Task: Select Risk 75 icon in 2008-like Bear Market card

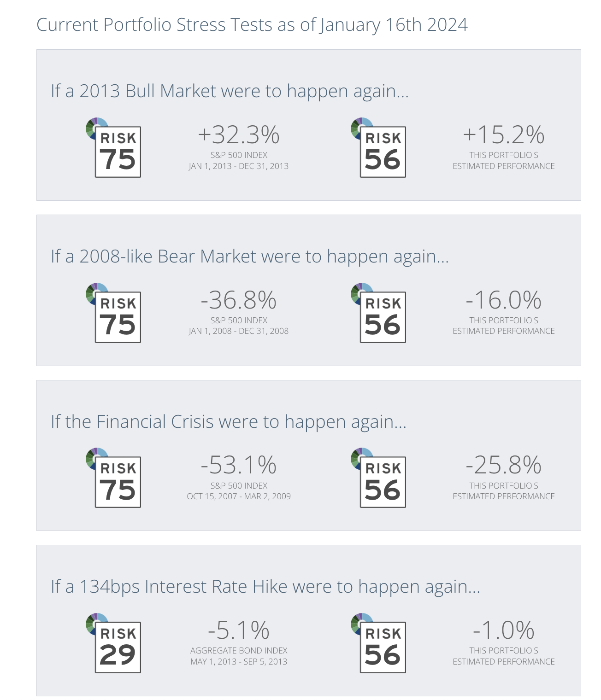Action: [117, 317]
